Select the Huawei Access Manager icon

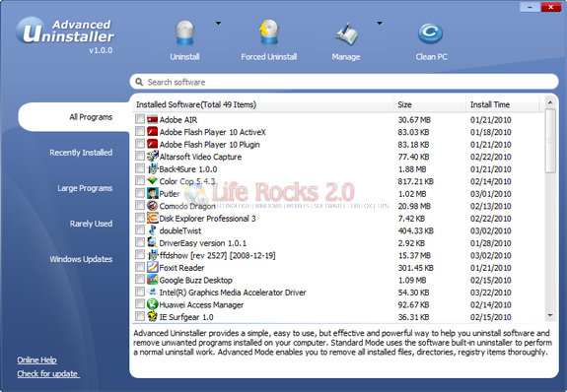[x=152, y=303]
